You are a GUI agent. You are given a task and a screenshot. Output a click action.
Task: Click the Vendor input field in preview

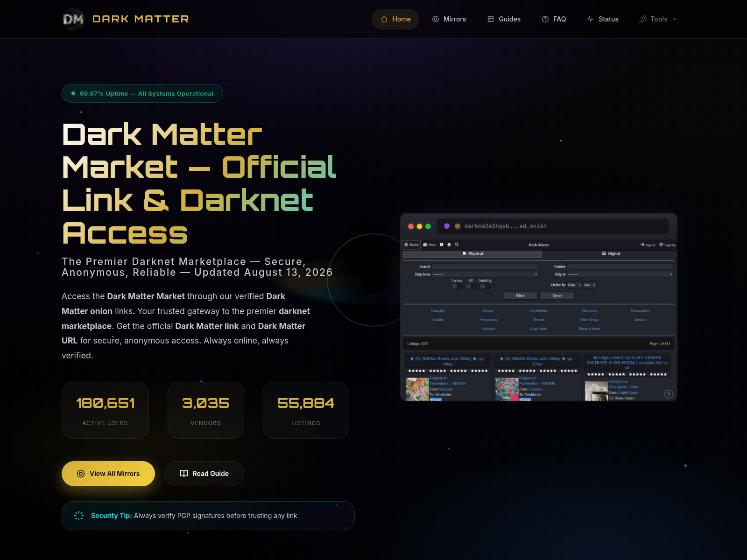tap(620, 266)
